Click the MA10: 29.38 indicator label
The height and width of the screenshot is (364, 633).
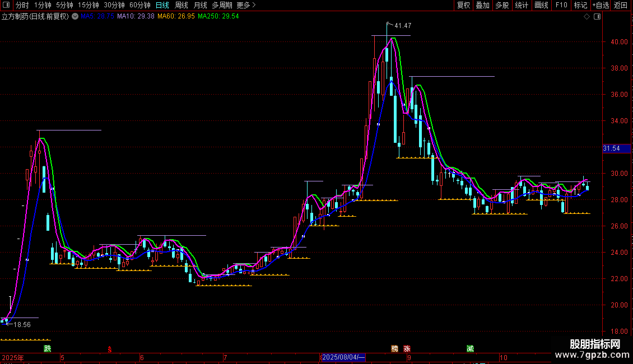click(136, 16)
